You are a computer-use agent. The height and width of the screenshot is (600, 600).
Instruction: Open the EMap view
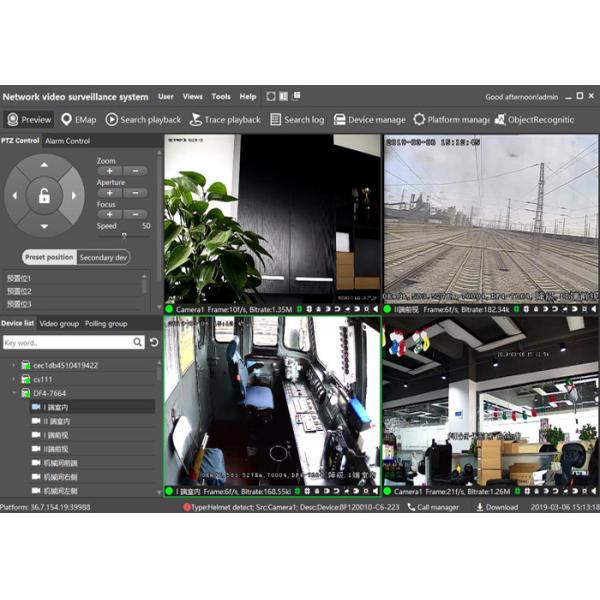[78, 120]
